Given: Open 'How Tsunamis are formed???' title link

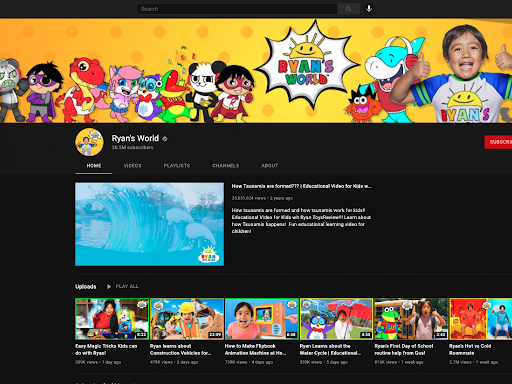Looking at the screenshot, I should [302, 186].
